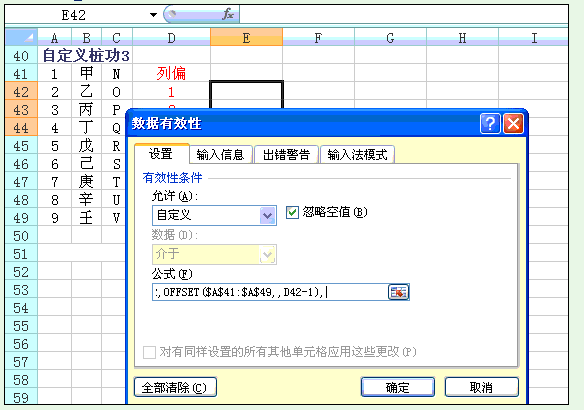Select column F header
The height and width of the screenshot is (410, 584).
[x=318, y=38]
